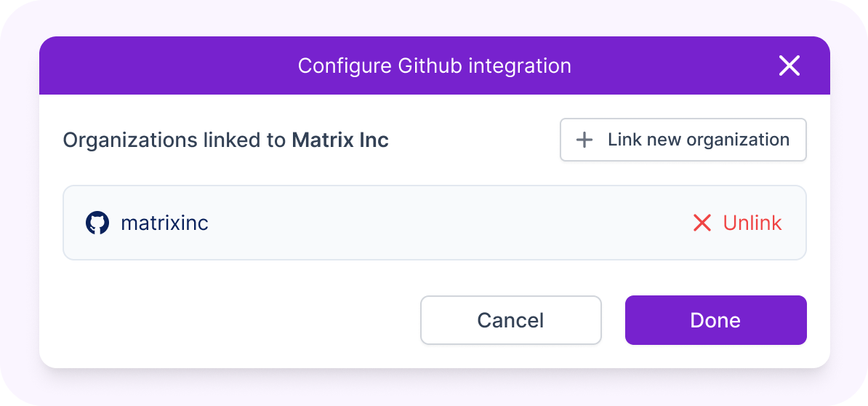The image size is (868, 406).
Task: Click the plus icon for linking organization
Action: (x=584, y=140)
